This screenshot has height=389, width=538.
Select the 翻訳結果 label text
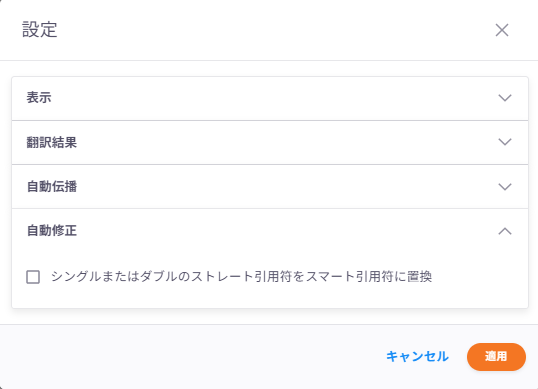[x=52, y=142]
